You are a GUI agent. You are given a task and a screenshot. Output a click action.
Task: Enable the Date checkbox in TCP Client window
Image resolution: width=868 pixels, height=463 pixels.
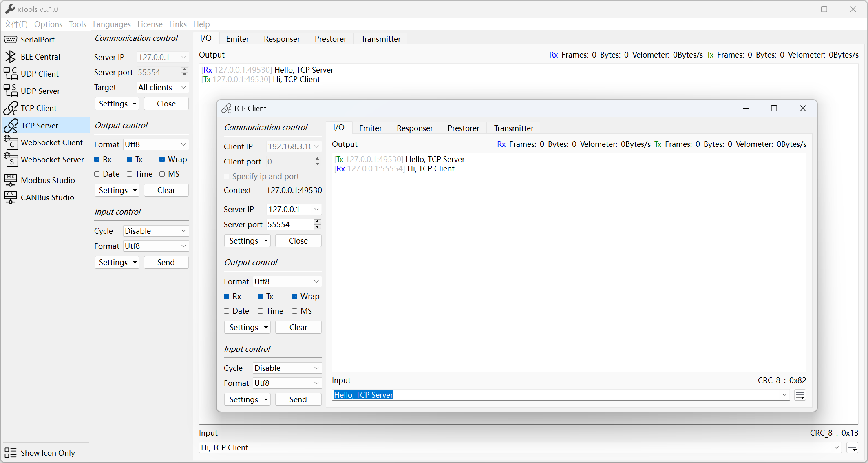[227, 311]
